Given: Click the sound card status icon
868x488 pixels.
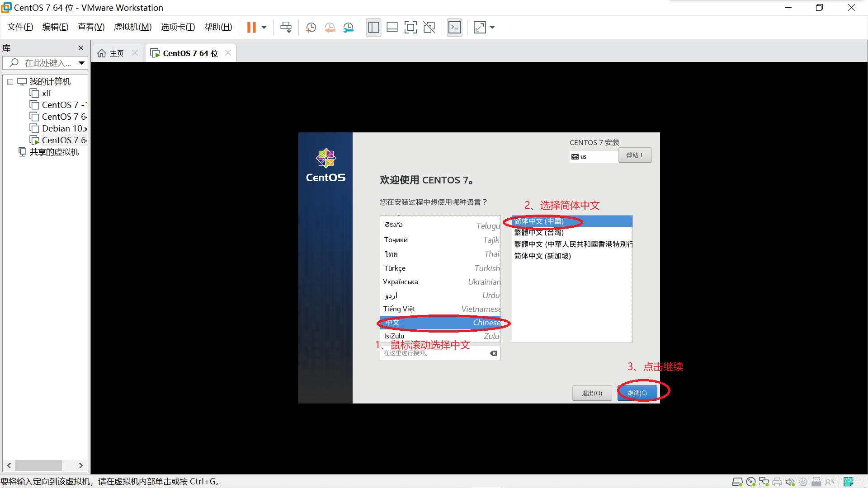Looking at the screenshot, I should point(790,482).
